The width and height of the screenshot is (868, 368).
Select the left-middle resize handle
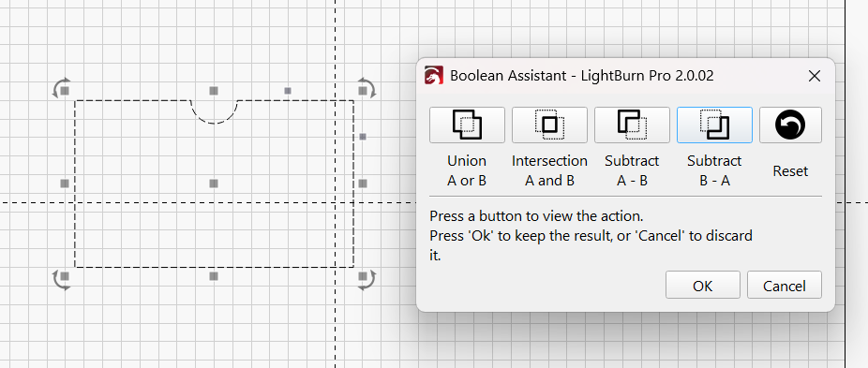pyautogui.click(x=65, y=184)
